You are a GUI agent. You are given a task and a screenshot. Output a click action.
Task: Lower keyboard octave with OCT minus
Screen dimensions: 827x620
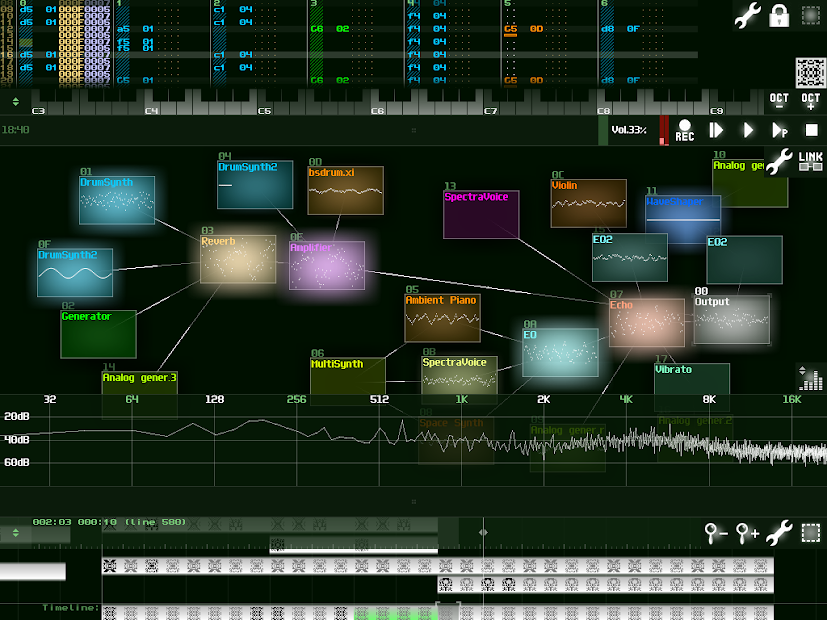(779, 101)
